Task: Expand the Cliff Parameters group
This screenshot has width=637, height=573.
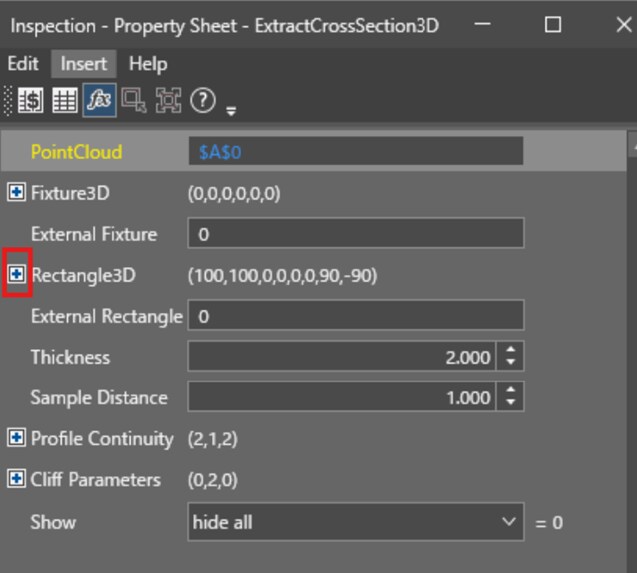Action: (x=16, y=479)
